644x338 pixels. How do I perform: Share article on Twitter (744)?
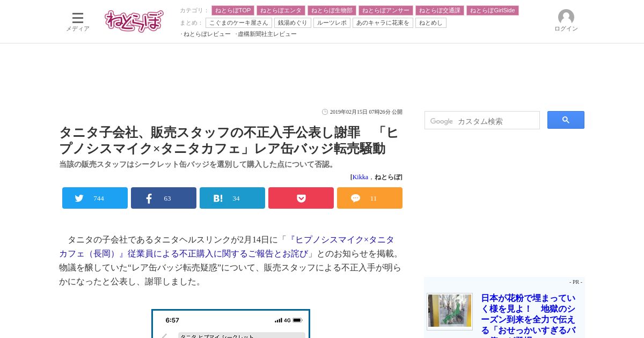tap(95, 198)
